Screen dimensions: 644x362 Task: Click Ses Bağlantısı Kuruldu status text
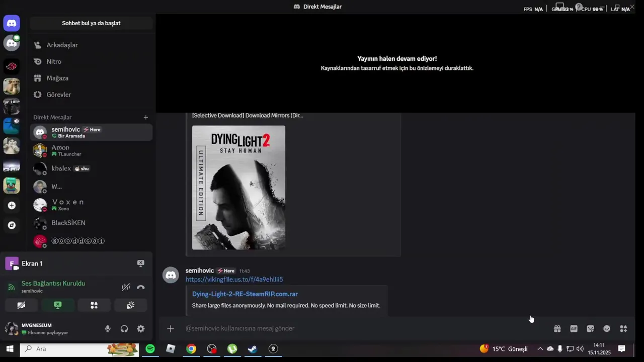(x=53, y=283)
